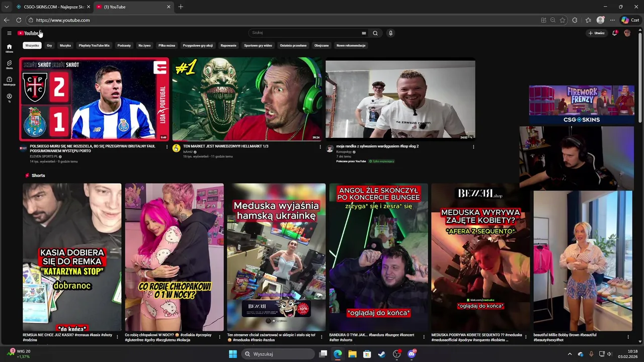This screenshot has width=644, height=362.
Task: Open options for Millie Bobby Brown short
Action: (628, 337)
